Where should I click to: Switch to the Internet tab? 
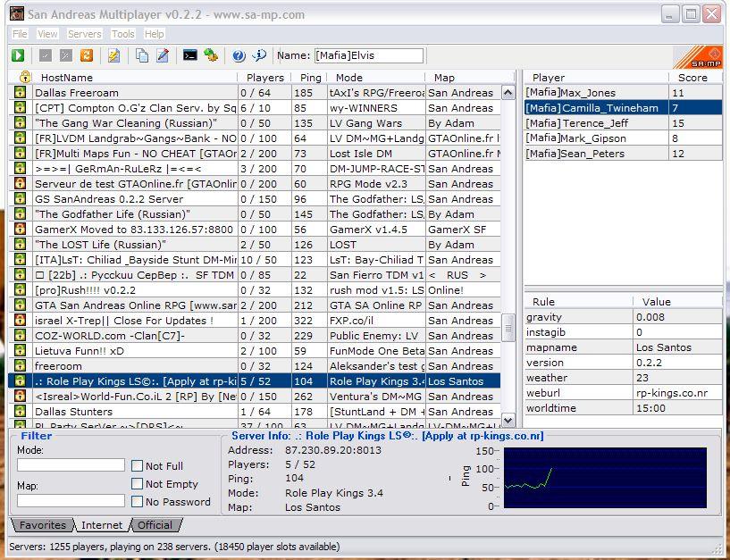pyautogui.click(x=102, y=525)
